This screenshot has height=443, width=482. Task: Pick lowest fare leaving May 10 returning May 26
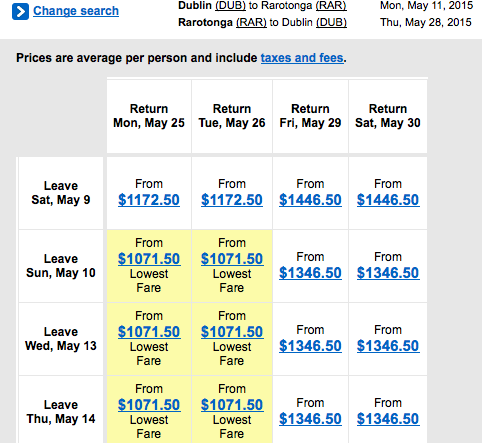232,259
